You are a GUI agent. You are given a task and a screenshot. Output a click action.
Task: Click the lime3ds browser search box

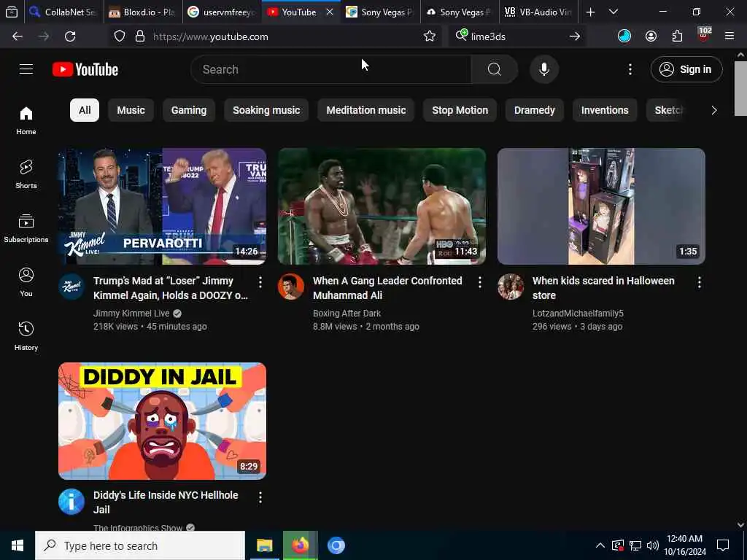517,36
